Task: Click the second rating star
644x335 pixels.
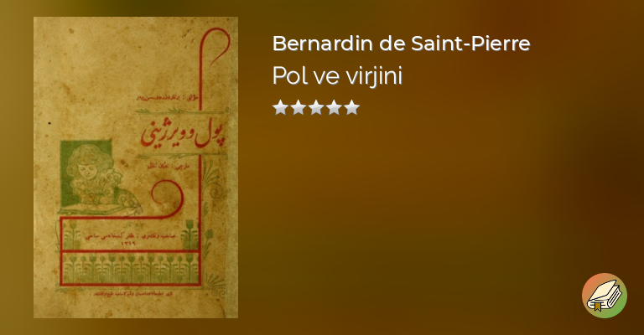Action: click(299, 107)
